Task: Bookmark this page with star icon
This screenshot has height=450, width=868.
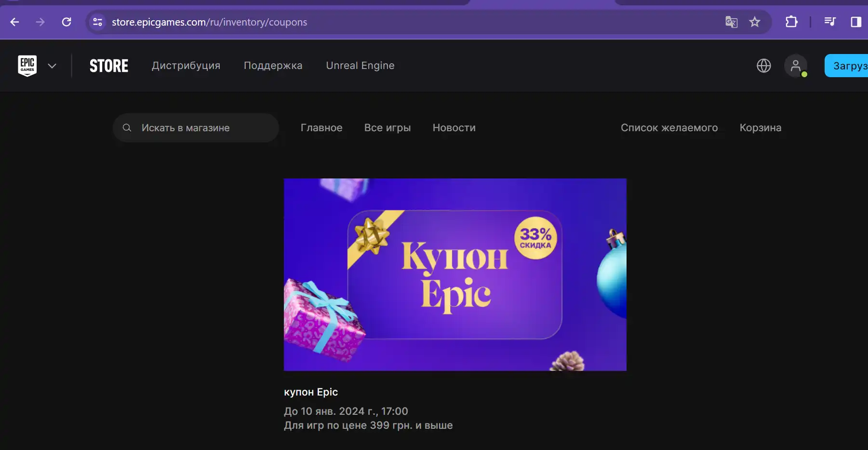Action: pos(755,22)
